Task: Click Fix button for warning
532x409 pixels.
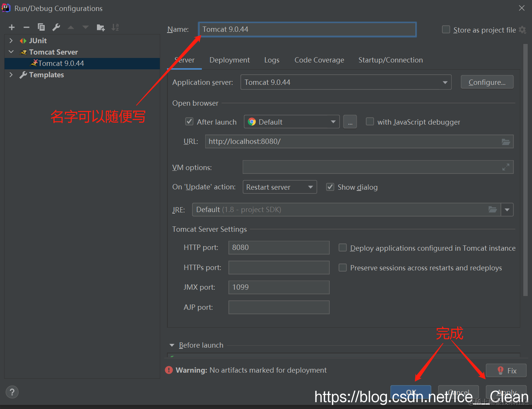Action: click(x=506, y=371)
